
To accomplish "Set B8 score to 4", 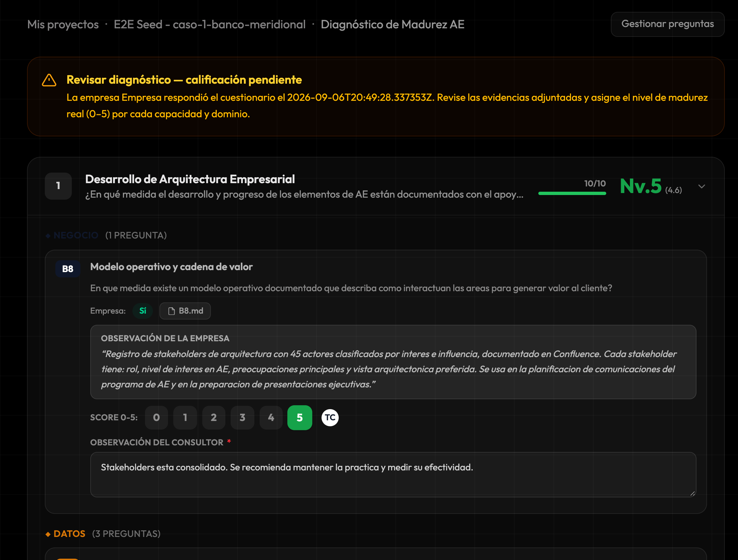I will coord(271,418).
